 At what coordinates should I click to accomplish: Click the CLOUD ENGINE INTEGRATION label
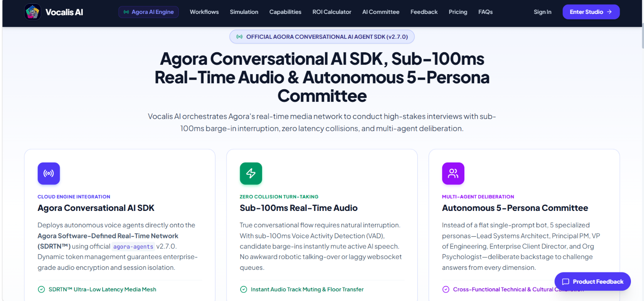click(x=74, y=197)
